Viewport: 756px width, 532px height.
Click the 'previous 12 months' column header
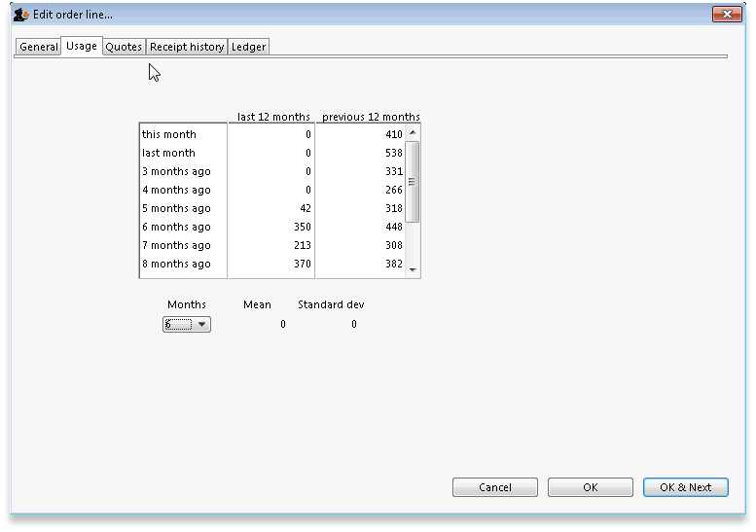(x=371, y=117)
